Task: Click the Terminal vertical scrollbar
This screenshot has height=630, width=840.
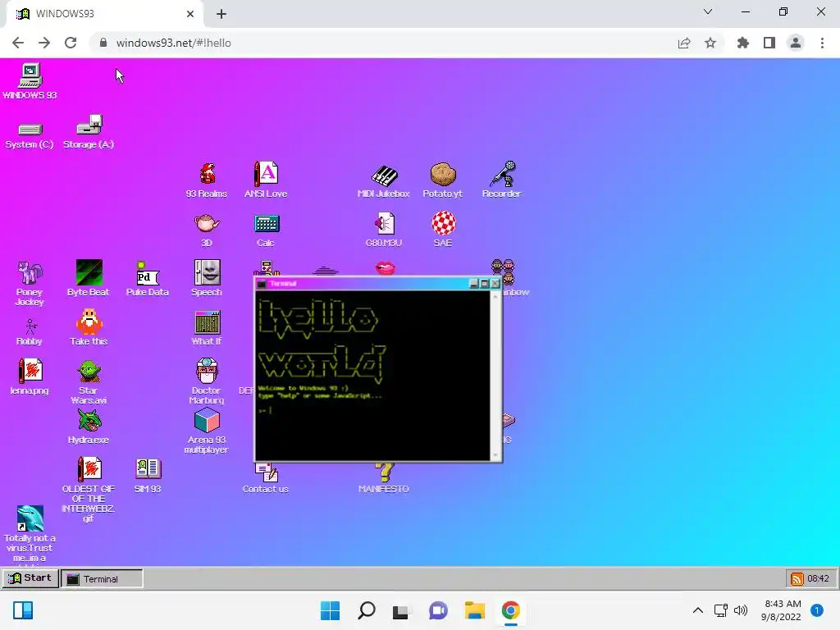Action: pos(495,375)
